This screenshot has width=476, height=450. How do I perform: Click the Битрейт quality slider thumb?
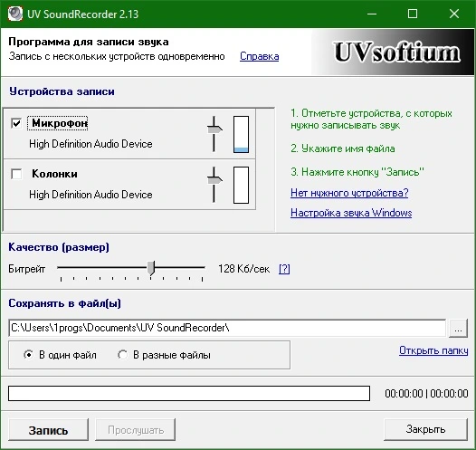[x=151, y=268]
